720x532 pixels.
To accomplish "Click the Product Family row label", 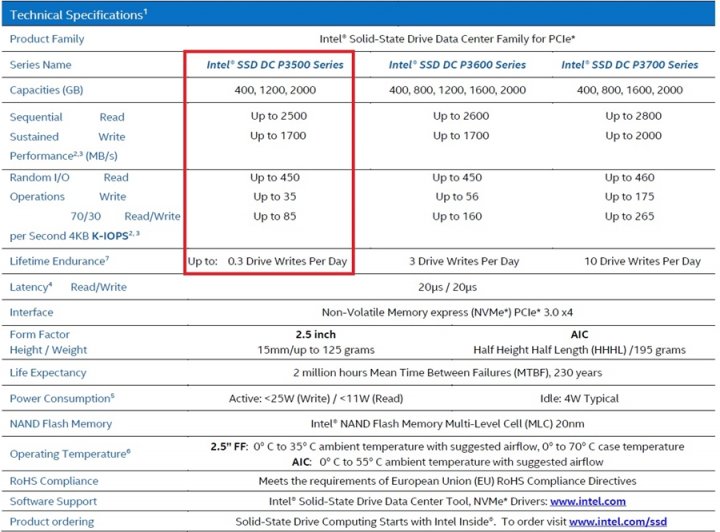I will (47, 39).
